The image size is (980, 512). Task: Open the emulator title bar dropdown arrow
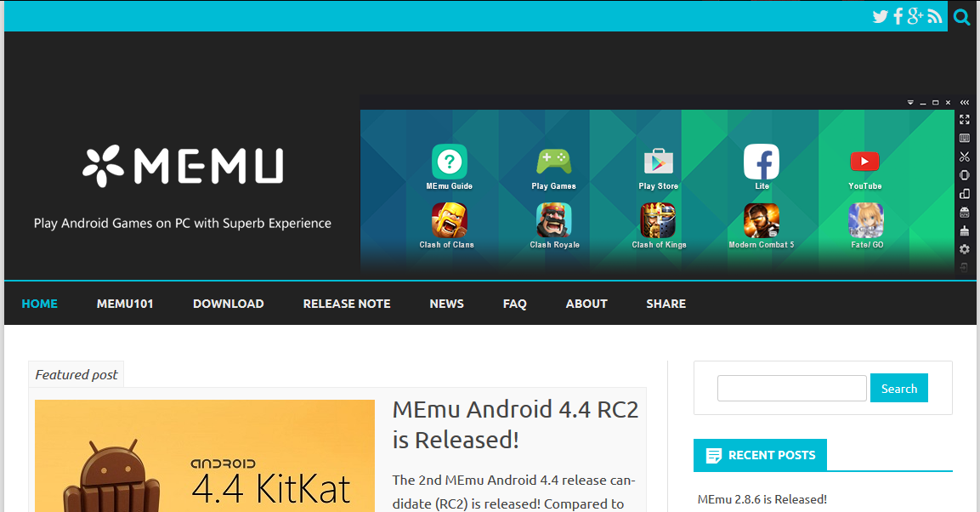(910, 103)
